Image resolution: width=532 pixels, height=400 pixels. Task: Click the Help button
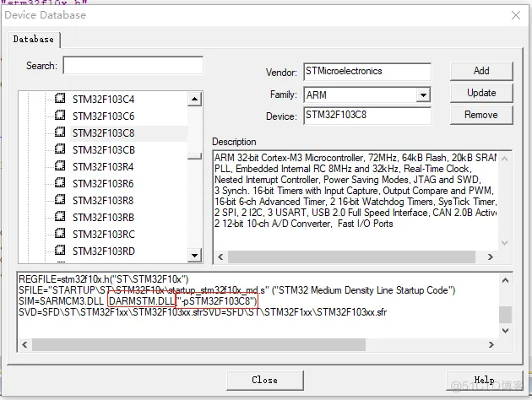click(484, 380)
